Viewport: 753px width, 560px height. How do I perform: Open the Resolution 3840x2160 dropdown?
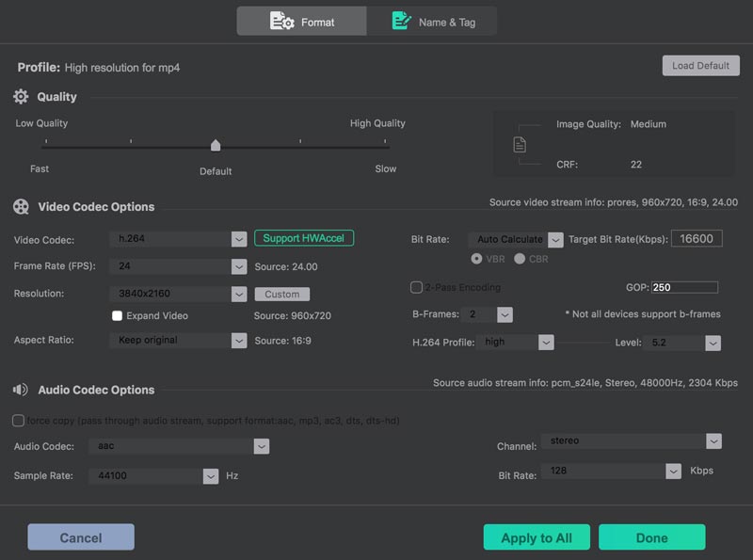(178, 294)
